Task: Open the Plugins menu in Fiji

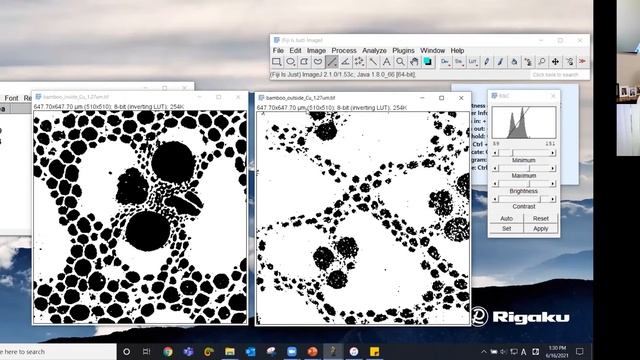Action: click(x=403, y=51)
